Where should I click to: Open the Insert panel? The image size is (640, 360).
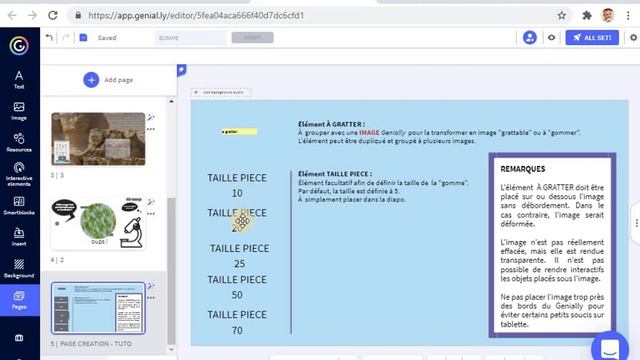(19, 237)
